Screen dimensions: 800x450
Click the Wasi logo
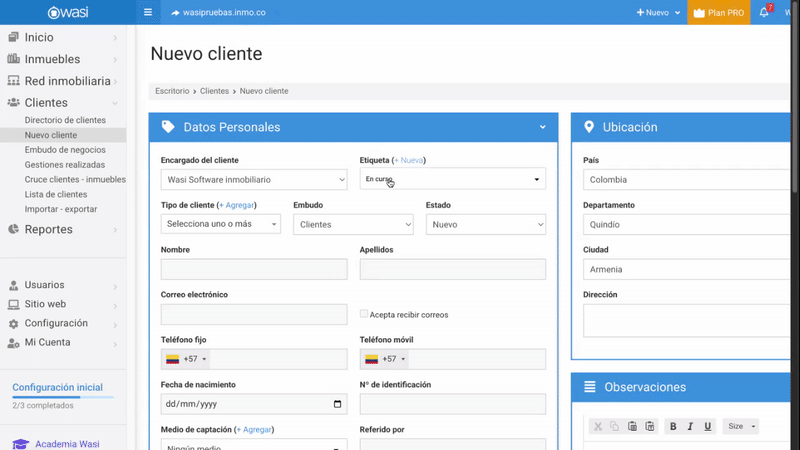pyautogui.click(x=68, y=12)
